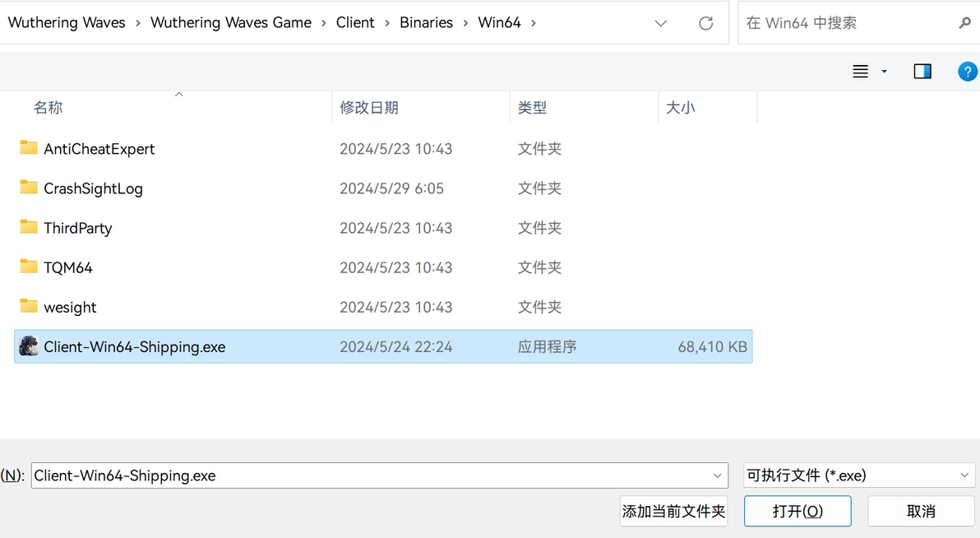980x538 pixels.
Task: Go to Wuthering Waves breadcrumb folder
Action: coord(67,22)
